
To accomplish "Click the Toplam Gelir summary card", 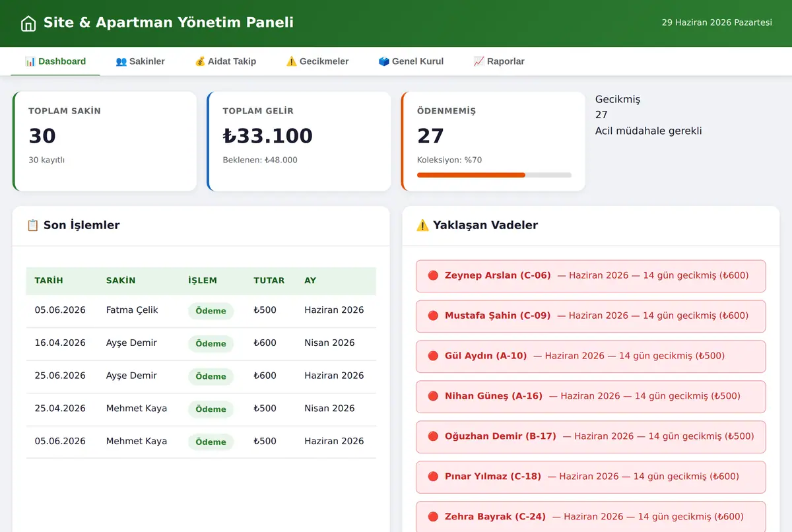I will pyautogui.click(x=299, y=141).
